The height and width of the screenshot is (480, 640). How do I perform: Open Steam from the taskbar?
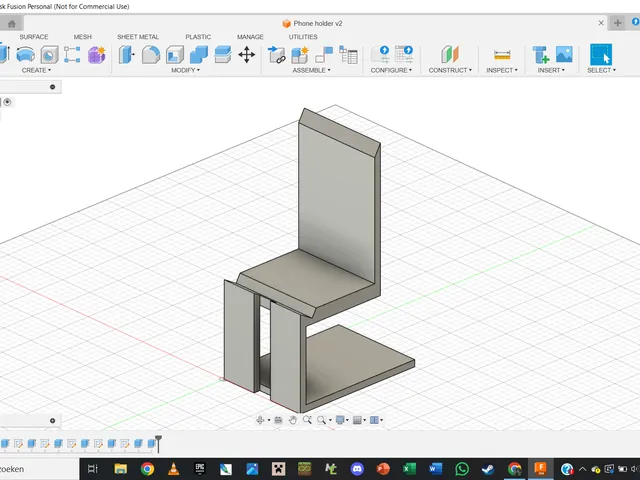[x=488, y=469]
